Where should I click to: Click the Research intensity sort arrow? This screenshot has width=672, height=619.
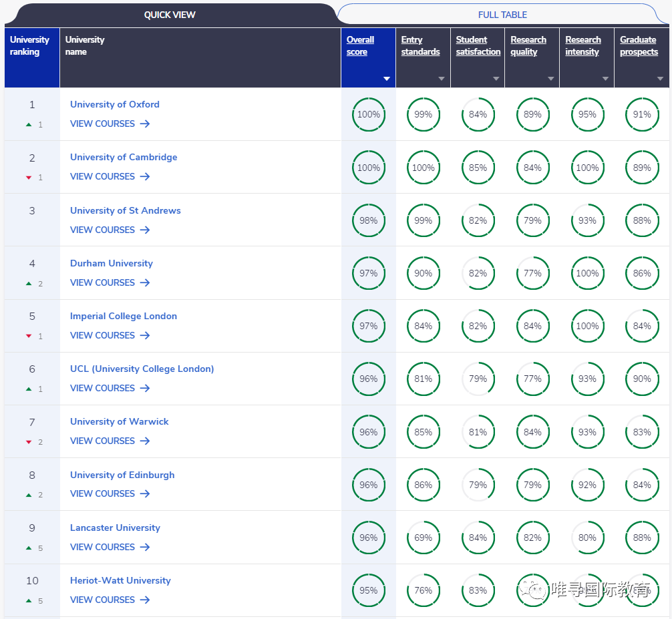605,79
